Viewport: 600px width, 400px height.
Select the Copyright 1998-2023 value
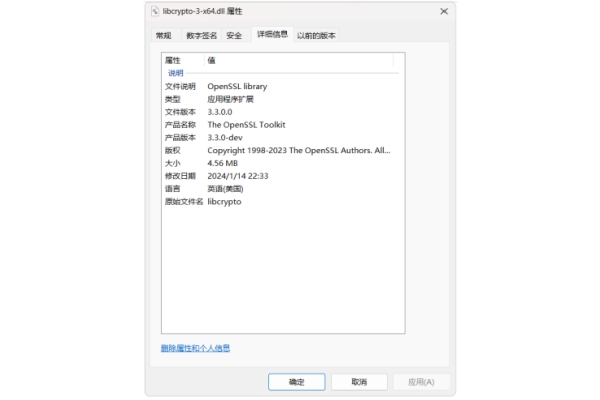(299, 150)
